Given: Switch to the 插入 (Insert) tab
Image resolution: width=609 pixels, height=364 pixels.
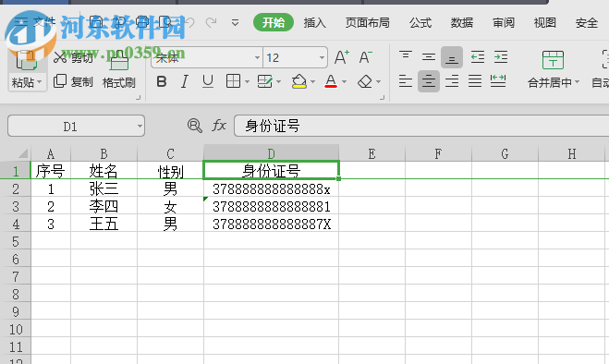Looking at the screenshot, I should (314, 22).
